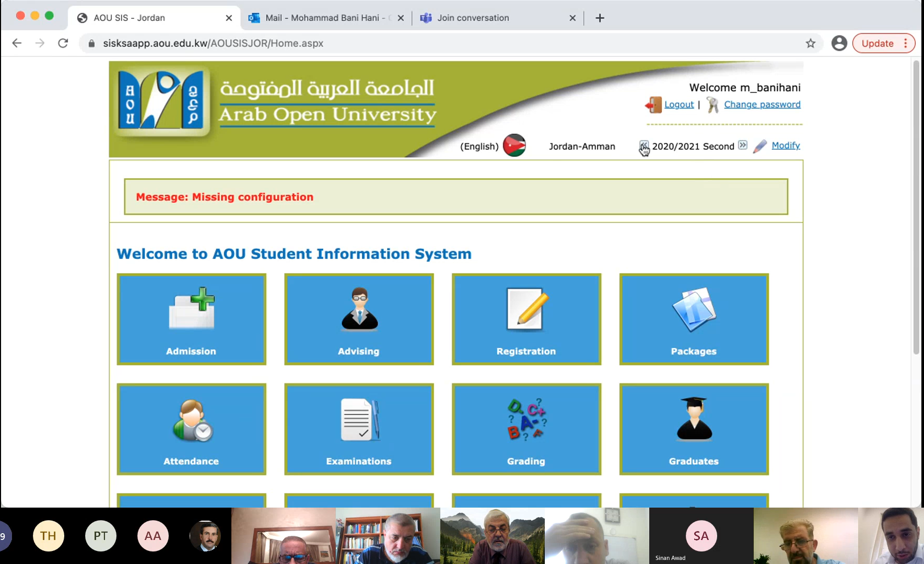
Task: Open a new browser tab
Action: tap(600, 18)
